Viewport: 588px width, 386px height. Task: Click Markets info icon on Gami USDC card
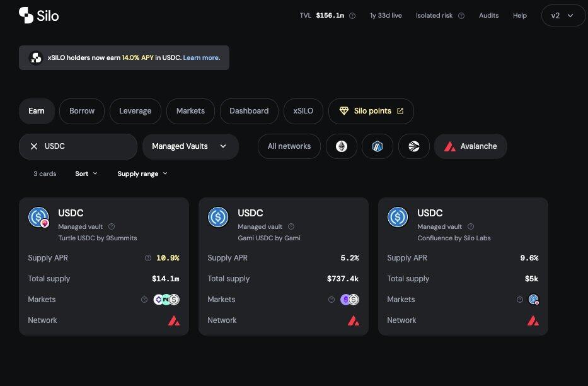pos(331,300)
